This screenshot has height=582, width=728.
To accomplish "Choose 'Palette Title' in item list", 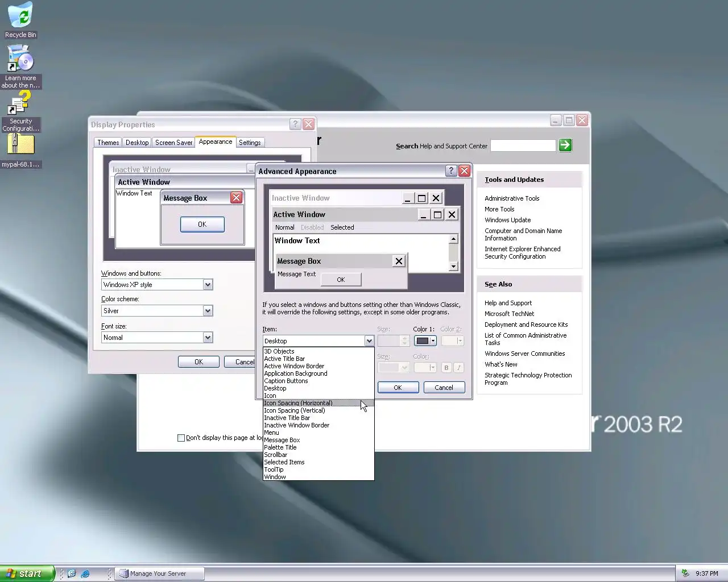I will [318, 447].
